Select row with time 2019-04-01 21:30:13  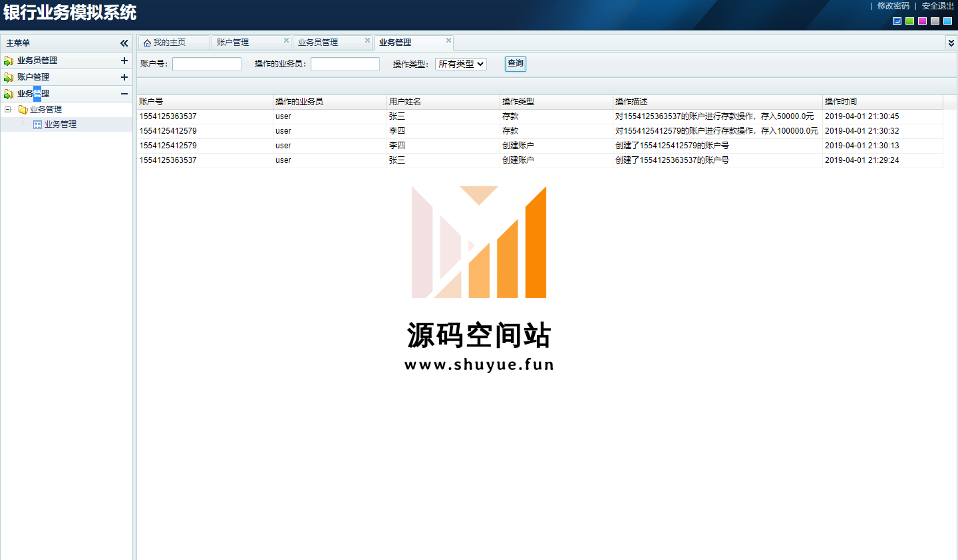[540, 146]
